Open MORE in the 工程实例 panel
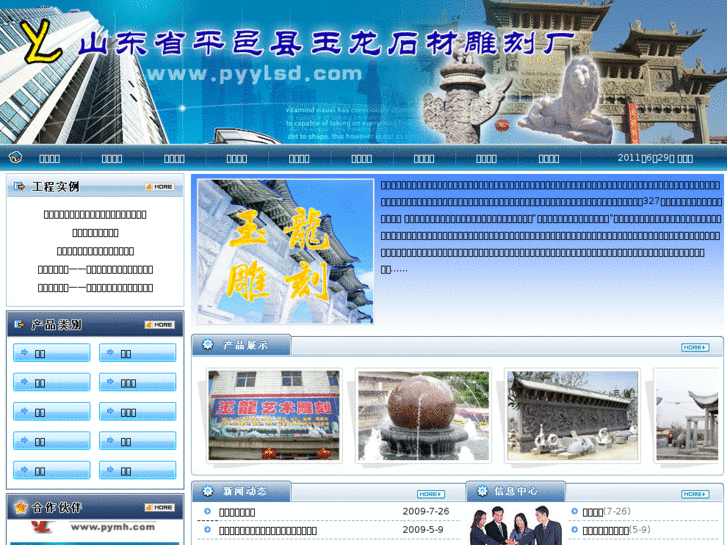This screenshot has height=545, width=727. click(159, 186)
